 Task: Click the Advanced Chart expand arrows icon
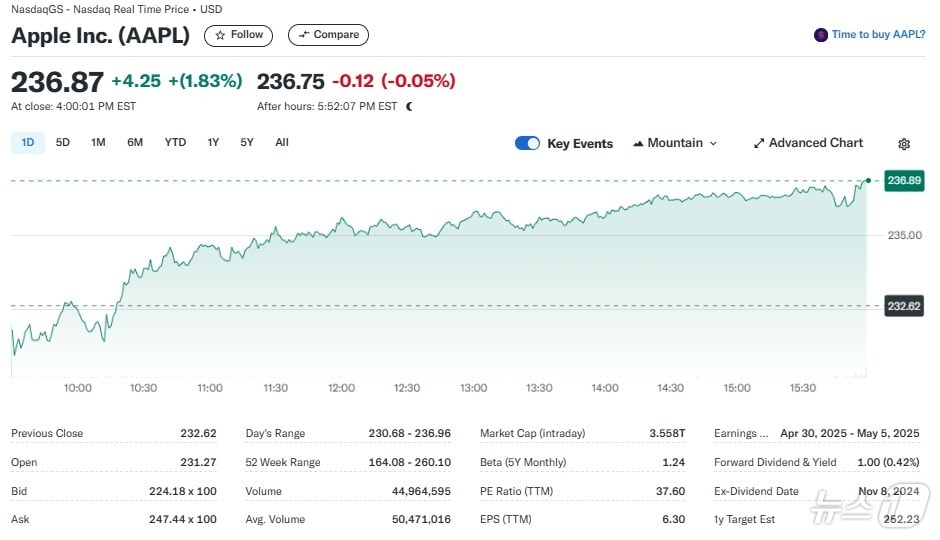759,143
